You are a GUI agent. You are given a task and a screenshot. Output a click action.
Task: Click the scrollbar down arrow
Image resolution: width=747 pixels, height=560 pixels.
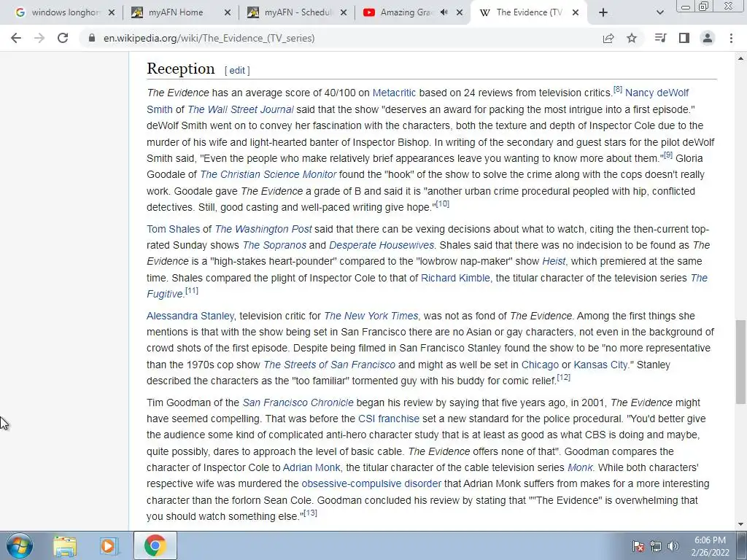740,524
